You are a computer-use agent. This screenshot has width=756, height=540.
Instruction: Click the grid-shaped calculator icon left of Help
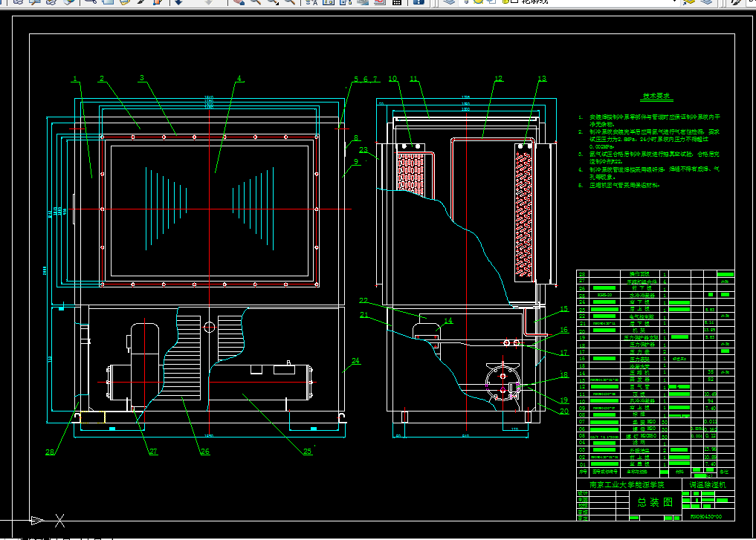tap(398, 2)
